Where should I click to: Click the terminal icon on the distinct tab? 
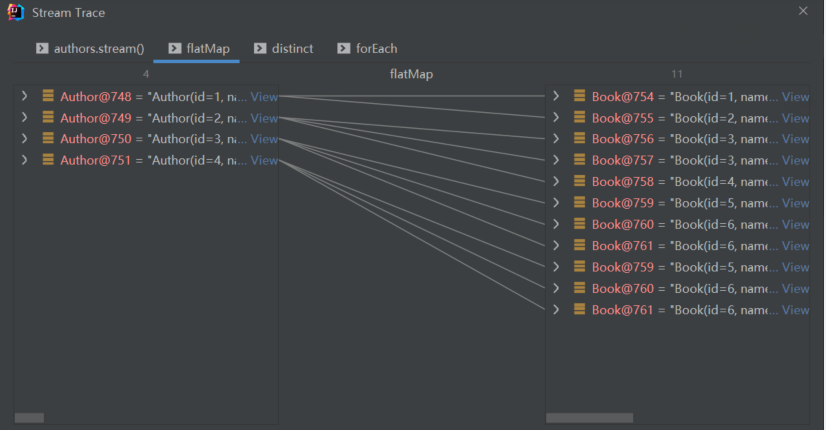[261, 48]
